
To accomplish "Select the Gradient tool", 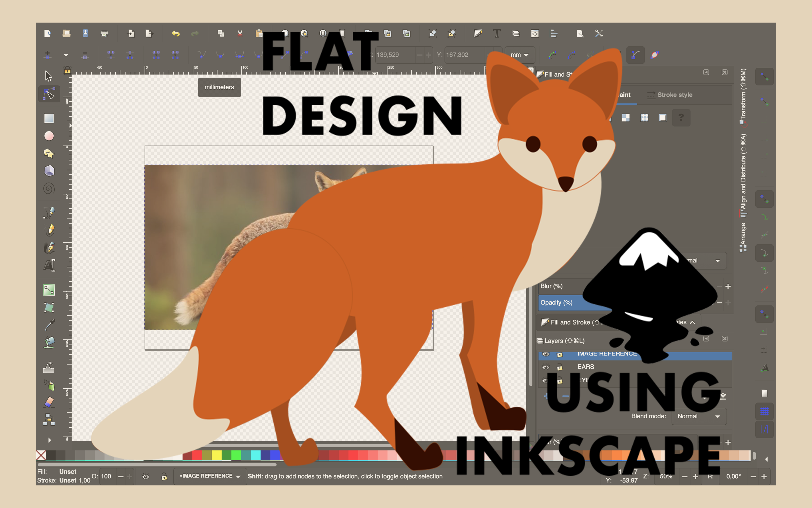I will pyautogui.click(x=49, y=290).
